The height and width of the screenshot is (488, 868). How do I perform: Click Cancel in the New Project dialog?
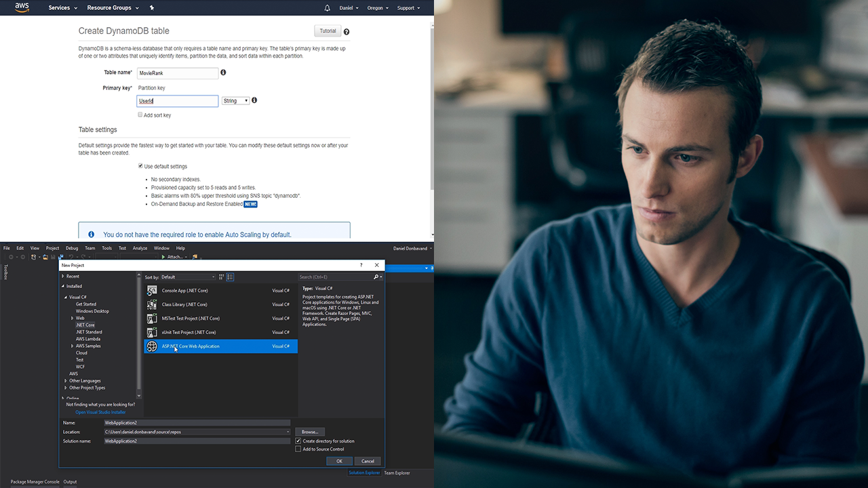(368, 461)
